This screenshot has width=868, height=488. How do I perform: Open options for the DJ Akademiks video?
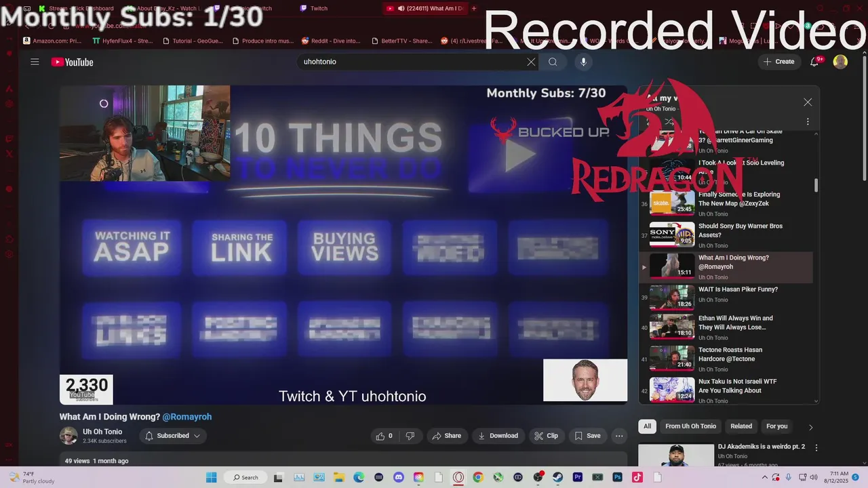[816, 448]
